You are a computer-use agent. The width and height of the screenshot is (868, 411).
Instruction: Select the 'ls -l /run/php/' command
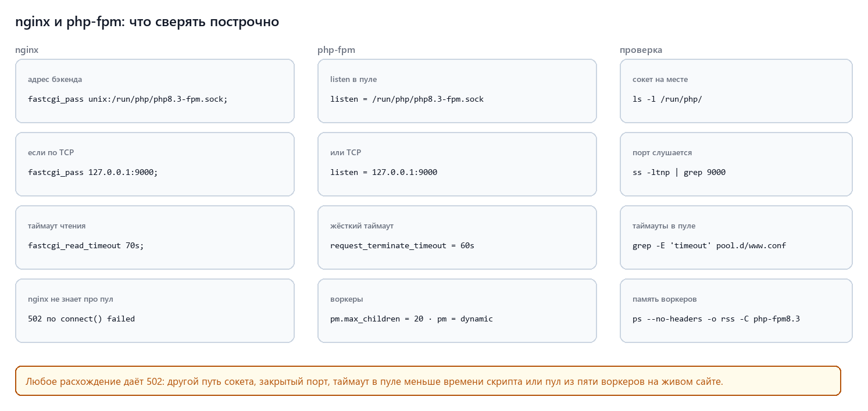click(667, 99)
